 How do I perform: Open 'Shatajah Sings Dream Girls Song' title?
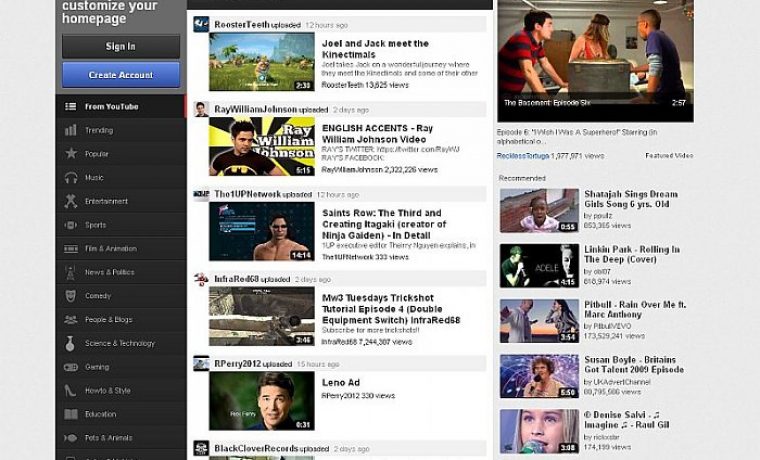click(x=631, y=199)
